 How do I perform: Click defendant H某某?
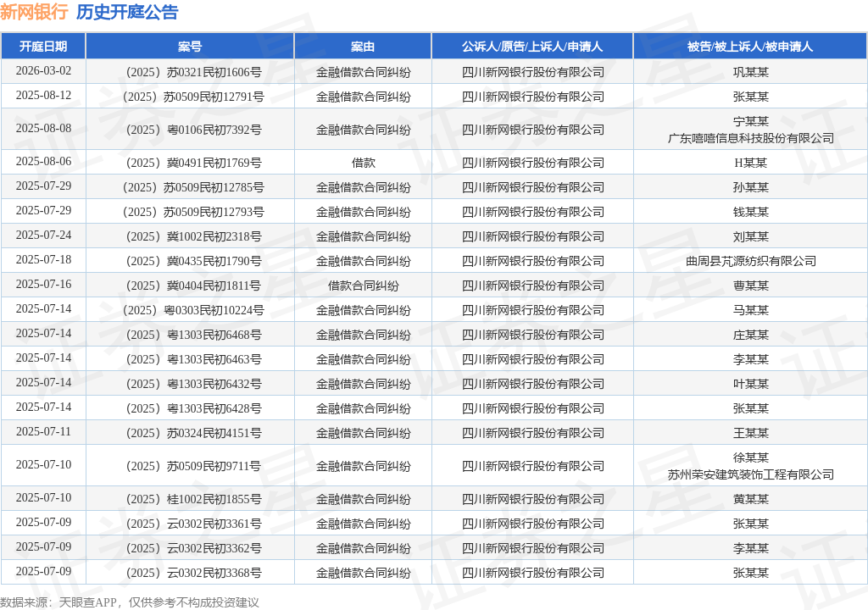tap(751, 163)
